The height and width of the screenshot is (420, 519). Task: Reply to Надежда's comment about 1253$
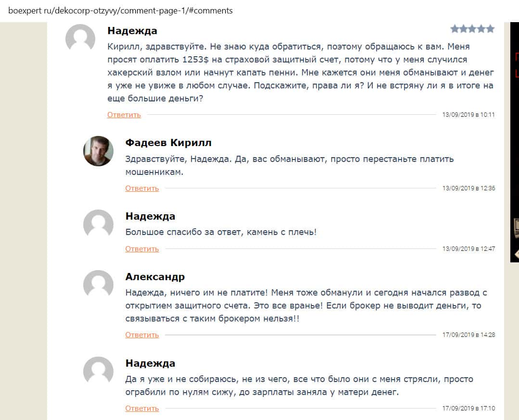124,115
